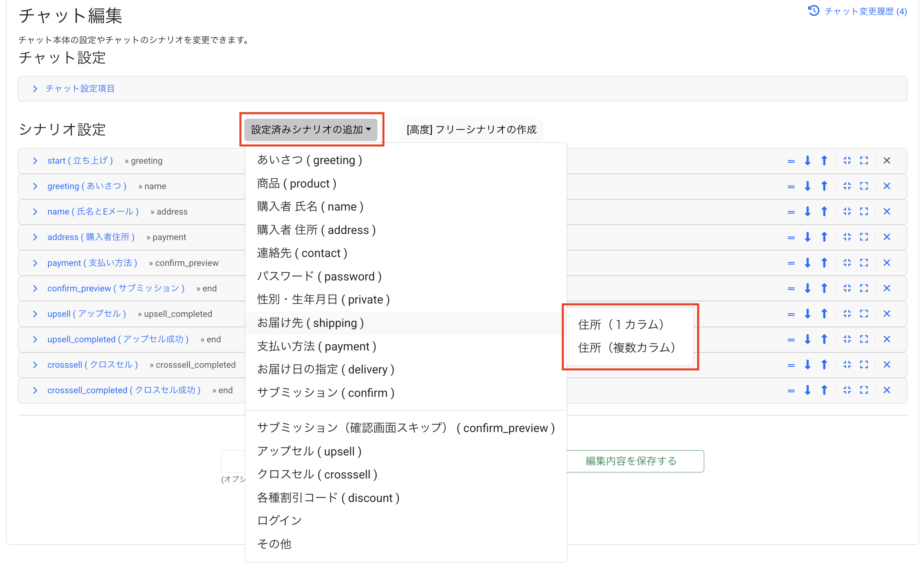Viewport: 924px width, 567px height.
Task: Choose 購入者 氏名 (name) menu item
Action: pyautogui.click(x=406, y=207)
